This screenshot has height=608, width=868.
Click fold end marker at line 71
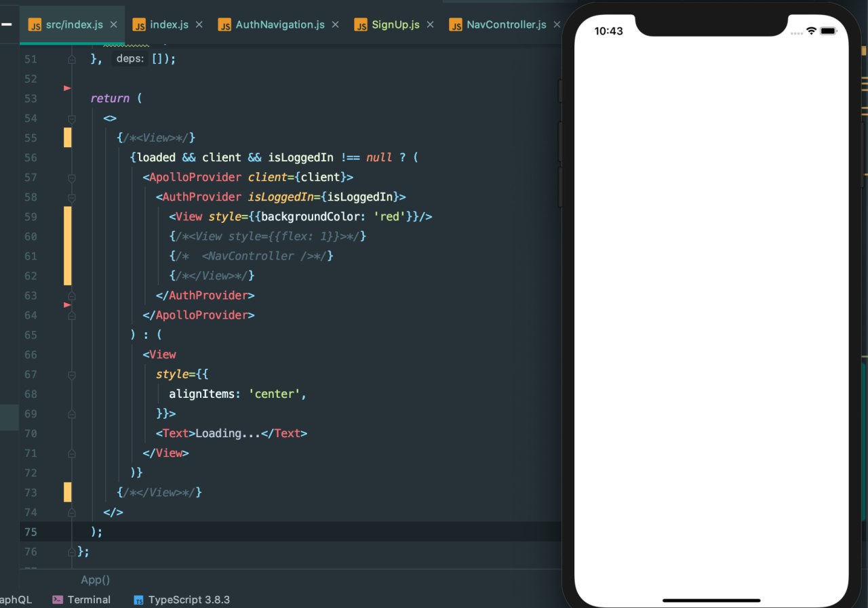click(72, 453)
